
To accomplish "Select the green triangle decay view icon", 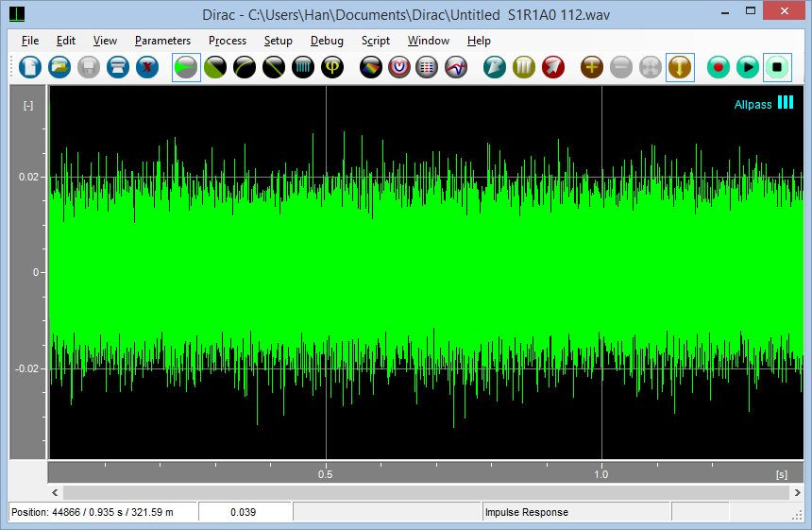I will tap(215, 67).
